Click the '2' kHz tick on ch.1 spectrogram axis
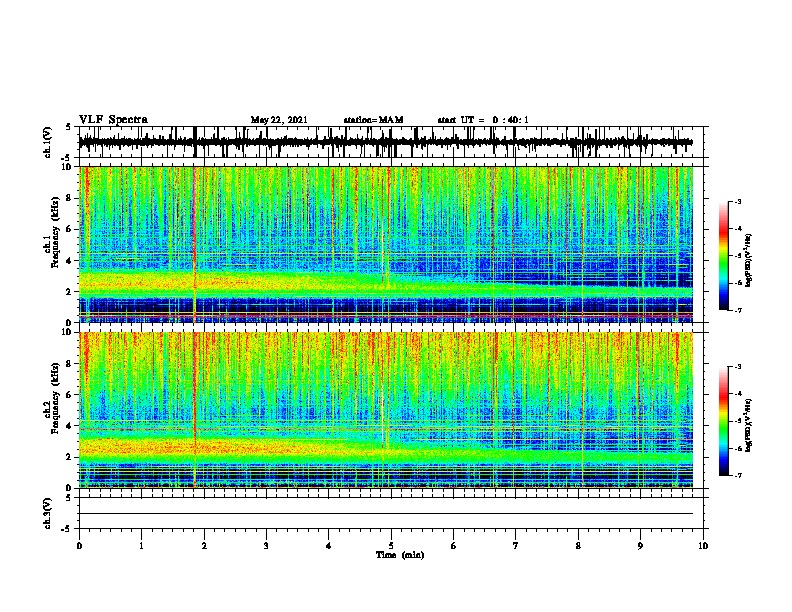Image resolution: width=792 pixels, height=612 pixels. tap(69, 291)
